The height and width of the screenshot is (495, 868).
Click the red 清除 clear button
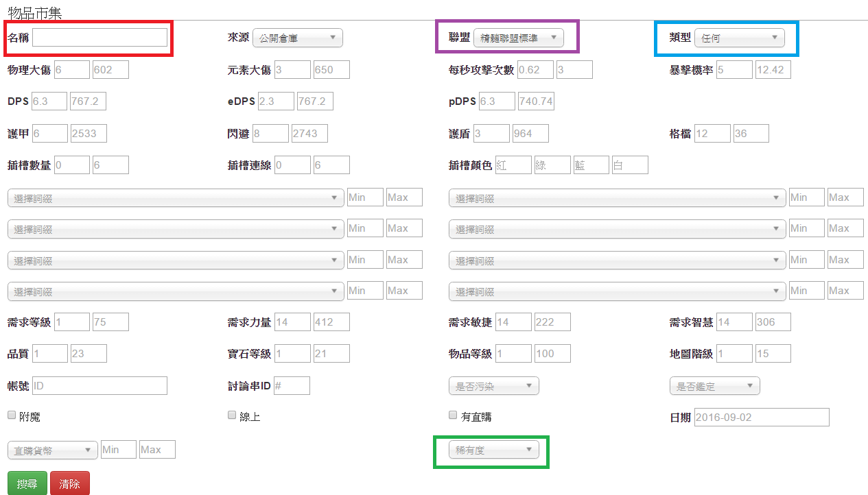point(69,483)
